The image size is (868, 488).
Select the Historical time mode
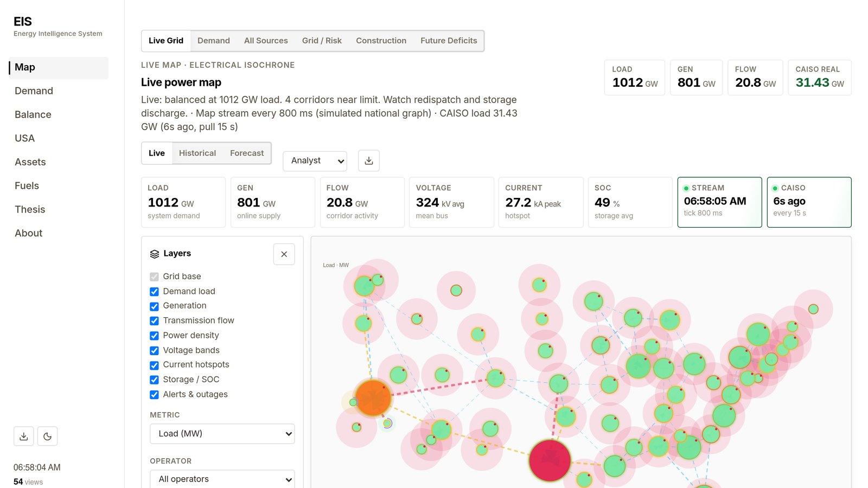click(197, 153)
